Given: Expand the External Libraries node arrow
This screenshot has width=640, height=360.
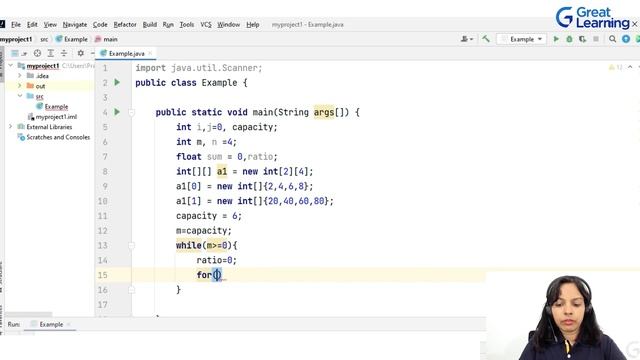Looking at the screenshot, I should pyautogui.click(x=11, y=127).
